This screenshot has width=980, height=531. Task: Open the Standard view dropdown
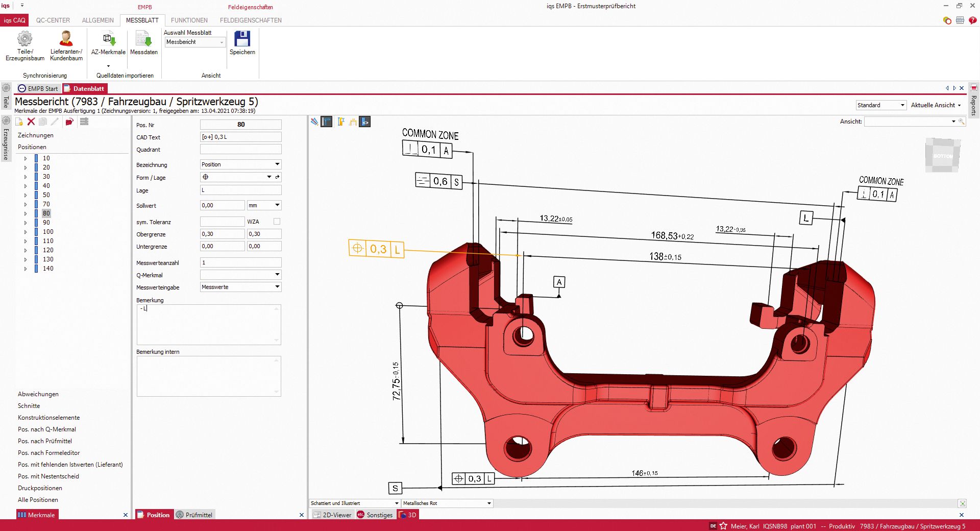(881, 105)
